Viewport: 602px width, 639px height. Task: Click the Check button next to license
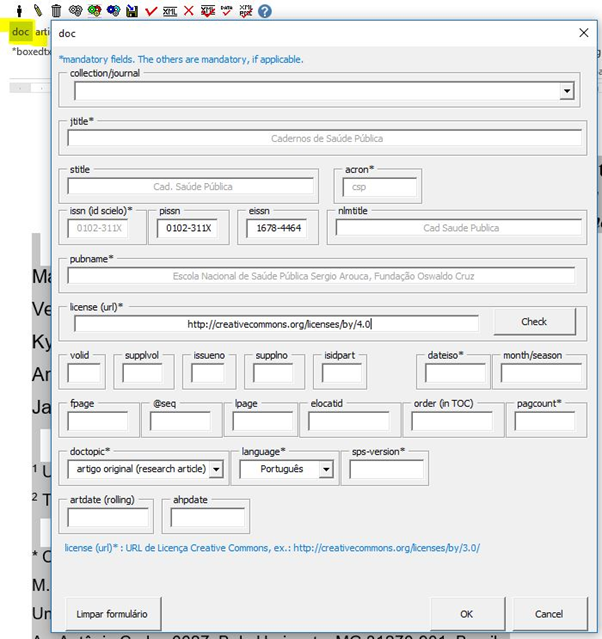pos(535,322)
